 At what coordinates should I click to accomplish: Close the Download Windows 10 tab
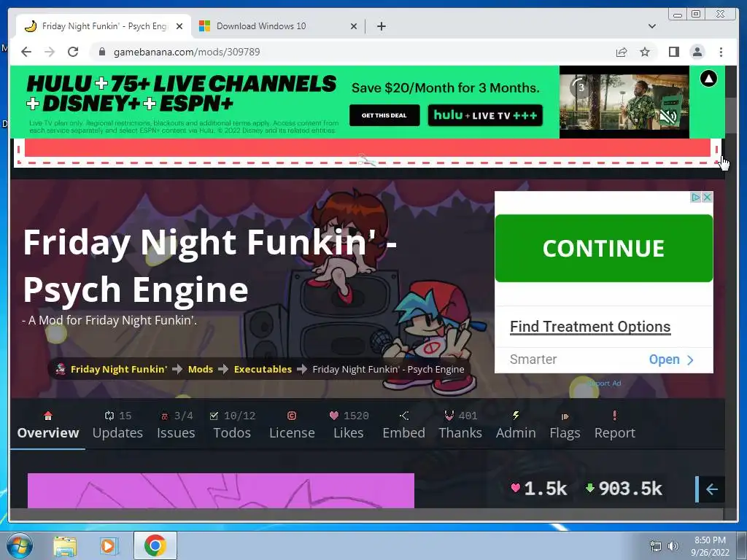(354, 26)
